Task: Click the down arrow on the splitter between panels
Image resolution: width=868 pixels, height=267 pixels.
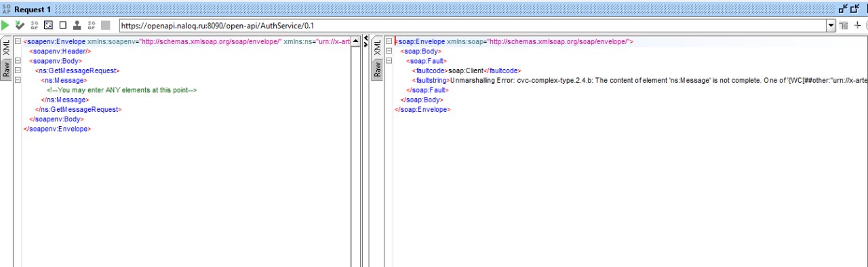Action: pyautogui.click(x=366, y=44)
